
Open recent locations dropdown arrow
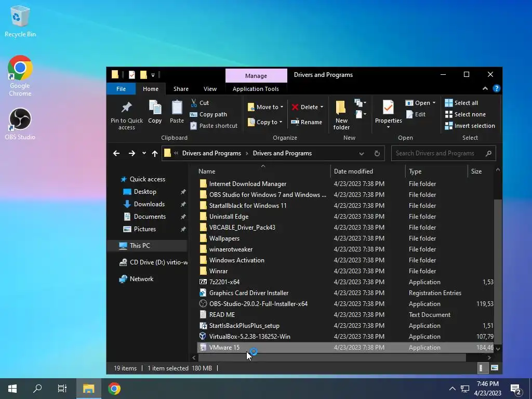(144, 153)
